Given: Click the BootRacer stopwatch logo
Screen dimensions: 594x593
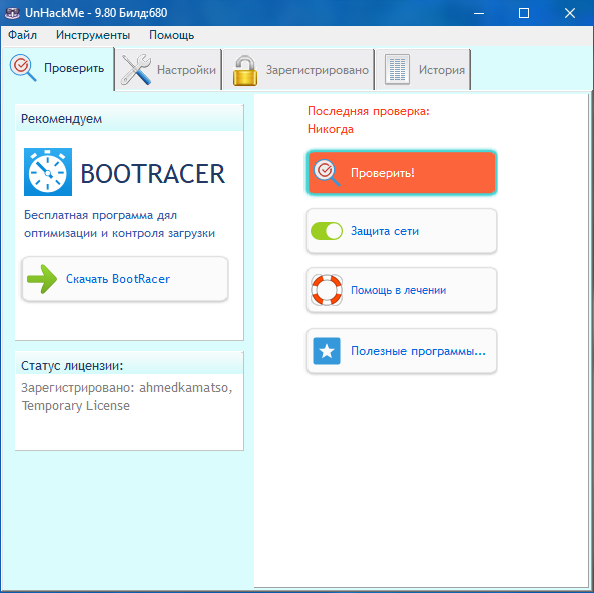Looking at the screenshot, I should point(48,172).
